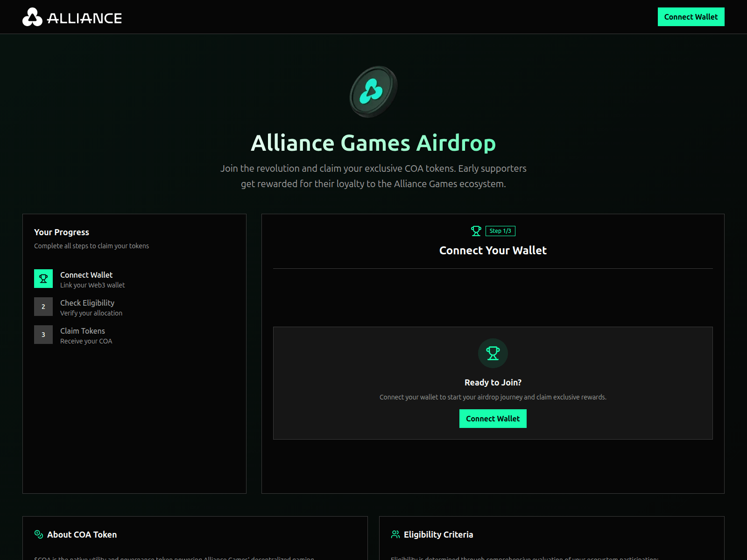747x560 pixels.
Task: Click 'Complete all steps to claim your tokens'
Action: click(92, 246)
